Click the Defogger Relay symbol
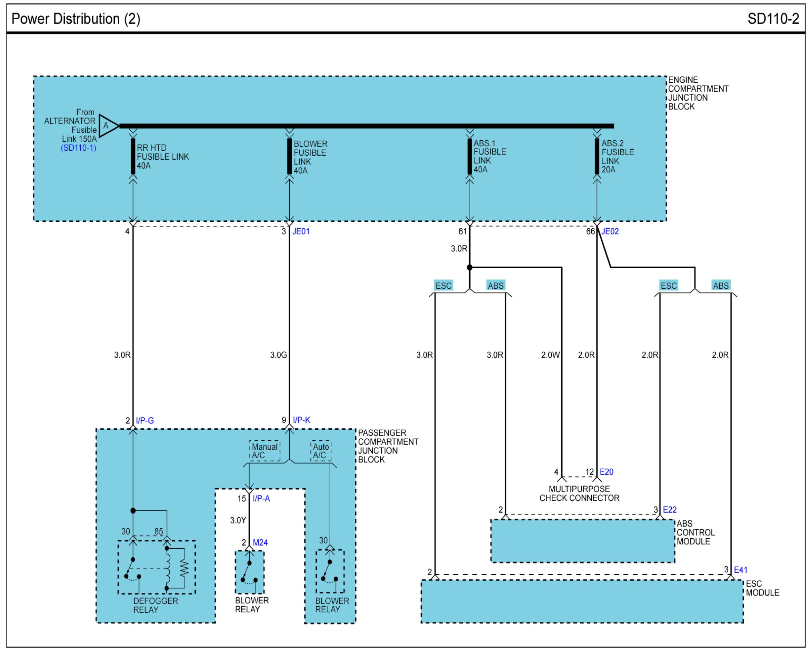 tap(156, 567)
